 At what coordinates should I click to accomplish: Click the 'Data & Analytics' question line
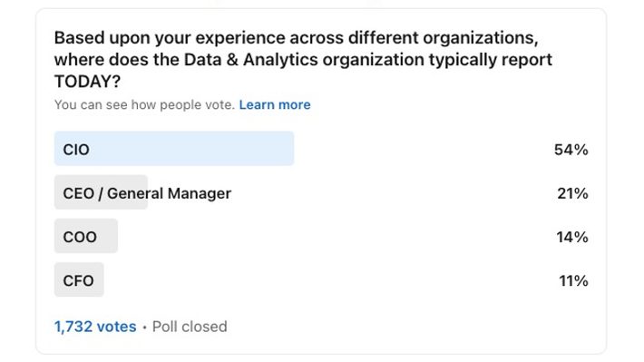pyautogui.click(x=303, y=60)
